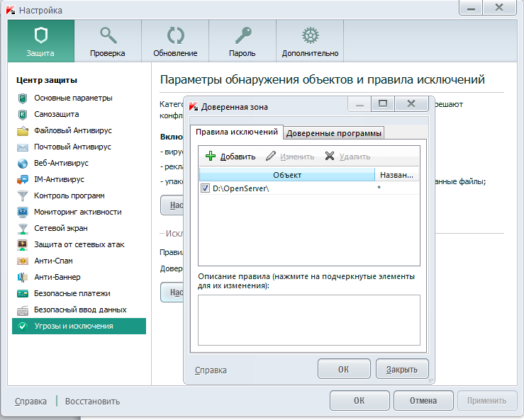Click the Анти-Спам icon

pyautogui.click(x=23, y=261)
